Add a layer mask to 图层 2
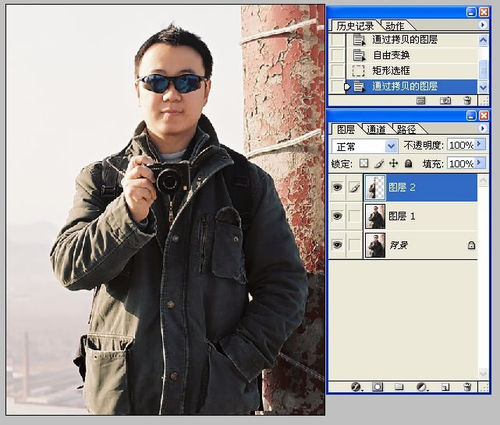Image resolution: width=500 pixels, height=425 pixels. [377, 387]
